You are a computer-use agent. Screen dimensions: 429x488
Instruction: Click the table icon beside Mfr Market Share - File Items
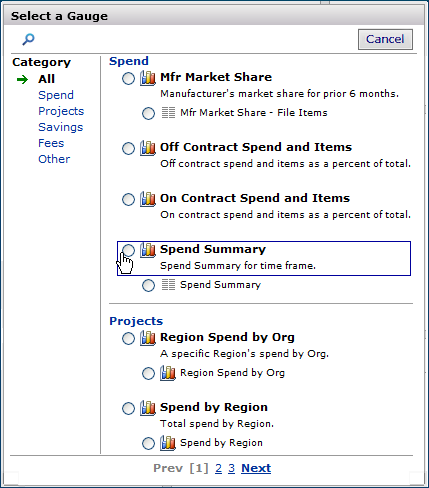[168, 113]
